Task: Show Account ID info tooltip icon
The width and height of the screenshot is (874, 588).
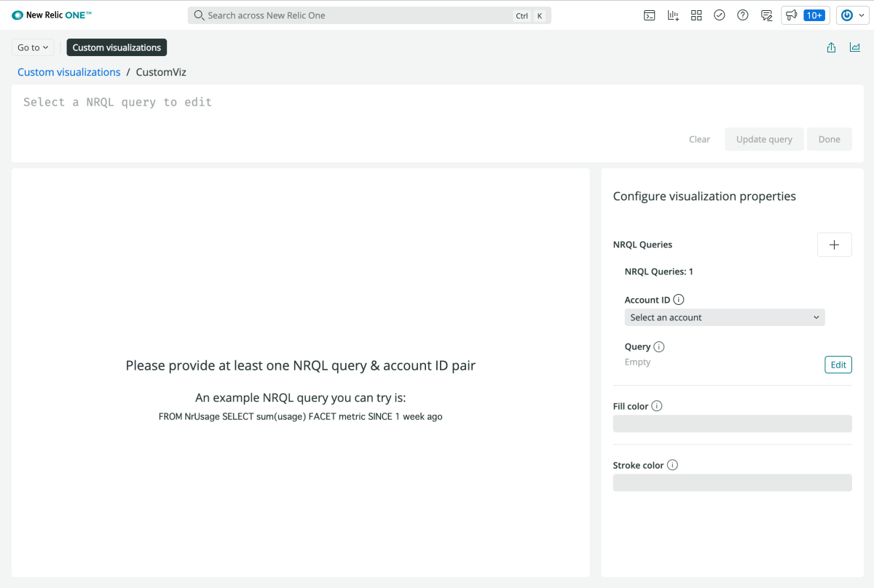Action: (x=679, y=300)
